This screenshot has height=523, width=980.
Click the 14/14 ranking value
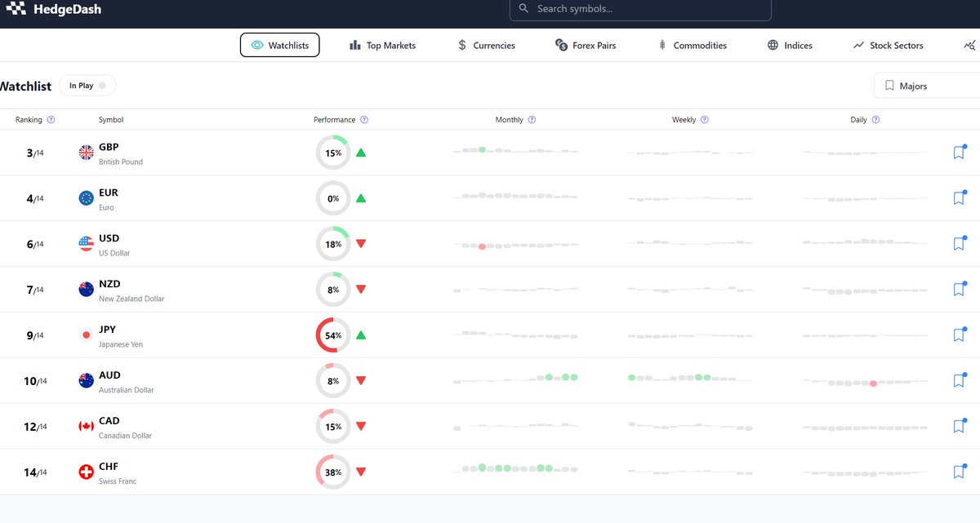(35, 472)
